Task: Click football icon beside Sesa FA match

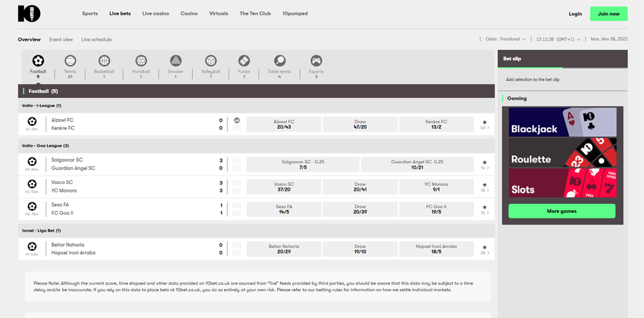Action: click(32, 206)
